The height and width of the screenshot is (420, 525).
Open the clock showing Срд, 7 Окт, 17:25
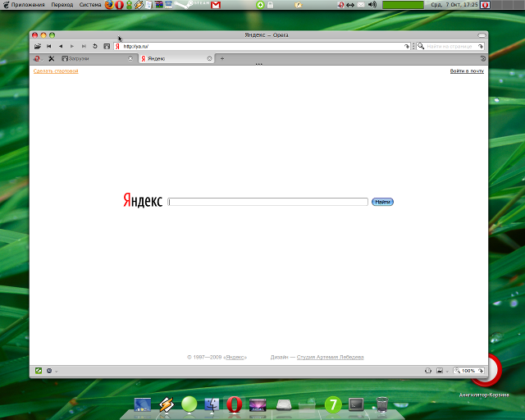454,5
